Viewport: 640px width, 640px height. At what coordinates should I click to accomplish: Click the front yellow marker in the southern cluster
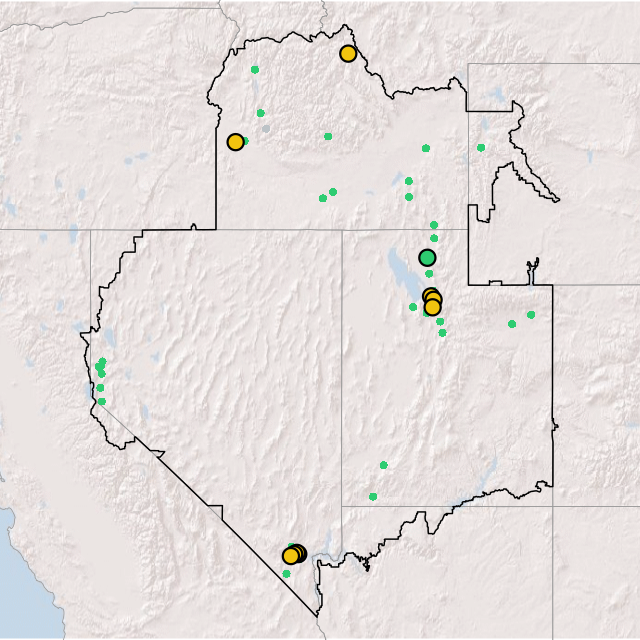[x=291, y=556]
